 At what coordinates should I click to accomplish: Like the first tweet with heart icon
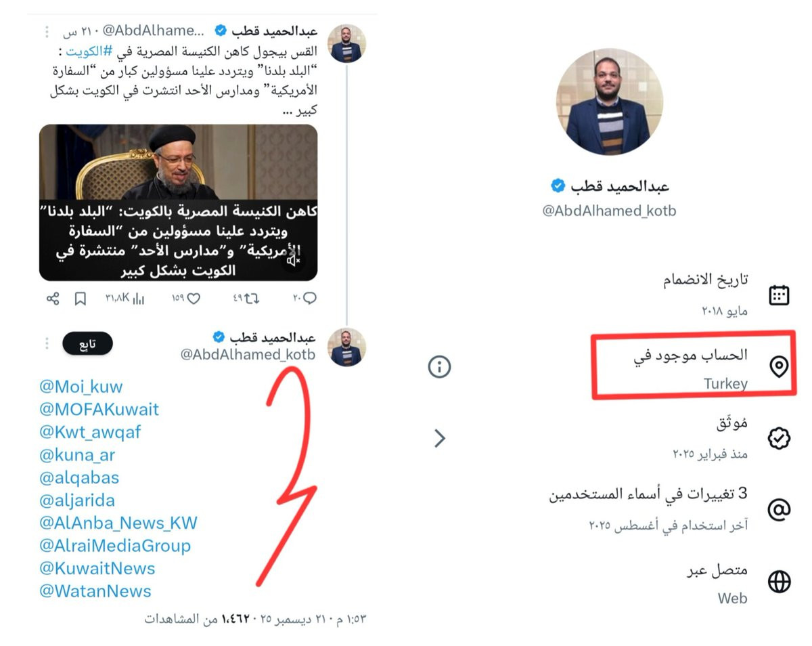pyautogui.click(x=193, y=299)
